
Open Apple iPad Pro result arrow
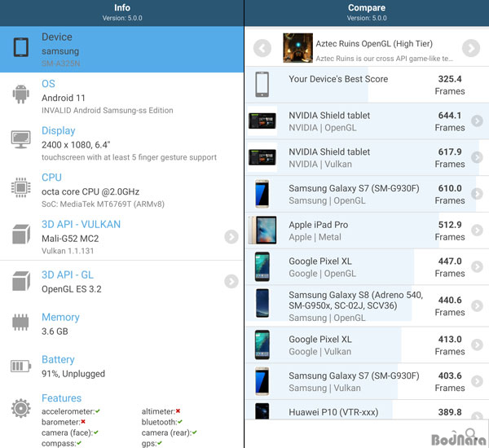[477, 230]
